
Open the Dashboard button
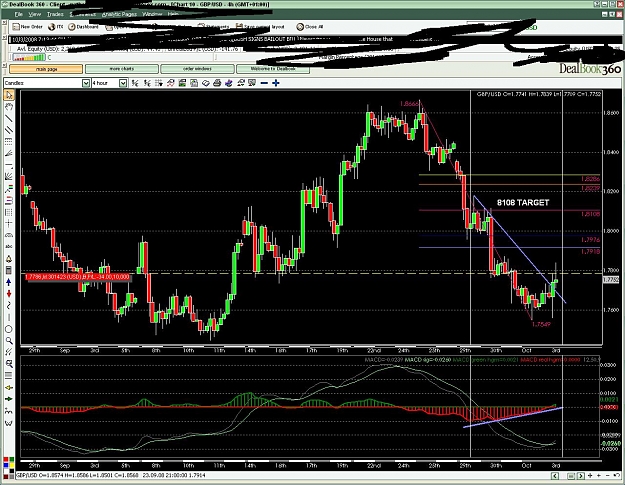point(83,27)
